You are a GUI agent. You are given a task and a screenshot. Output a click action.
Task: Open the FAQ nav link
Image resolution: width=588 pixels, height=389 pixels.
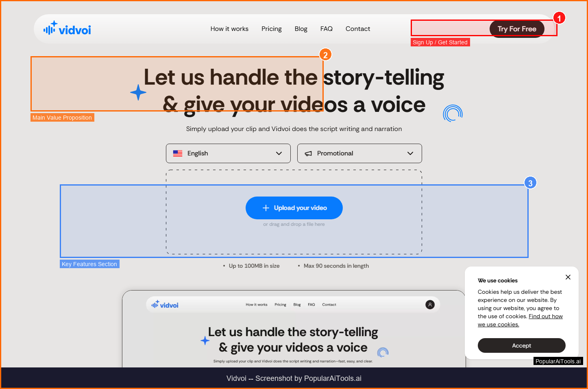click(326, 29)
